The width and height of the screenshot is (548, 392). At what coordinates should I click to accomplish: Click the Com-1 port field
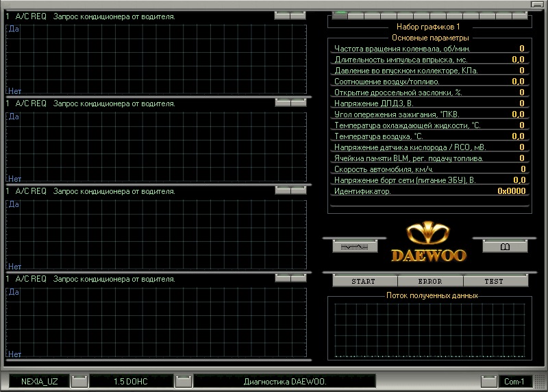click(514, 381)
